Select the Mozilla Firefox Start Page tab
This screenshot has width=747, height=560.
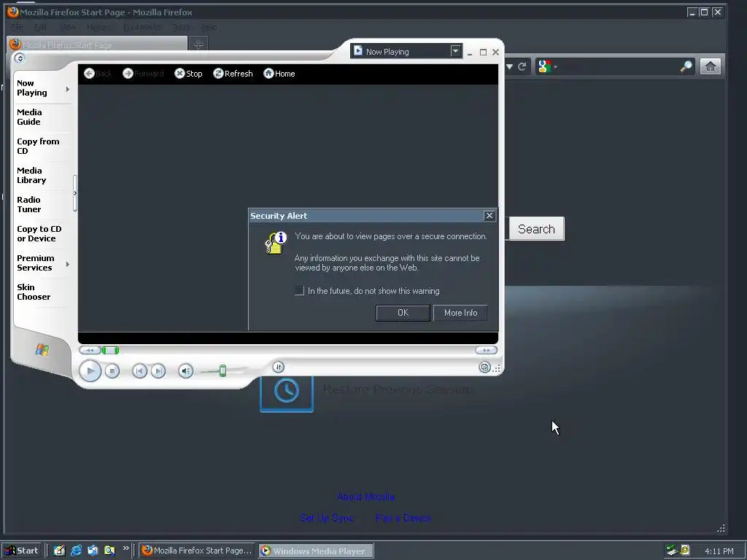coord(97,44)
